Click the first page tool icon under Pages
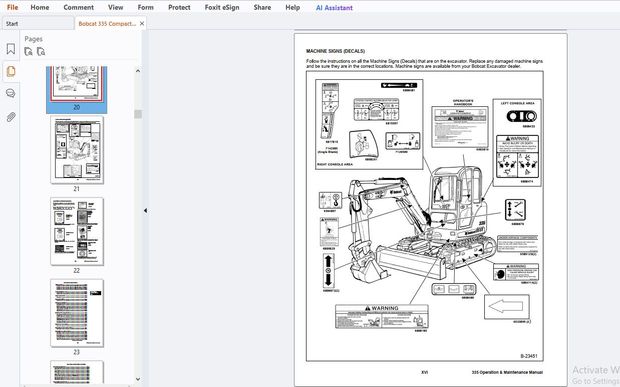Viewport: 620px width, 387px height. [28, 51]
